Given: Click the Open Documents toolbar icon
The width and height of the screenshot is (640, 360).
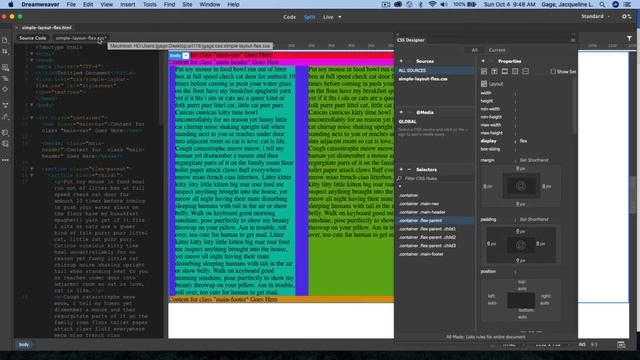Looking at the screenshot, I should click(5, 40).
